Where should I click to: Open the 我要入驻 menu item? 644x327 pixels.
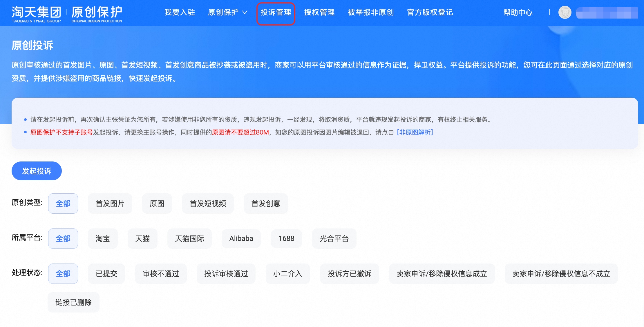pyautogui.click(x=180, y=12)
